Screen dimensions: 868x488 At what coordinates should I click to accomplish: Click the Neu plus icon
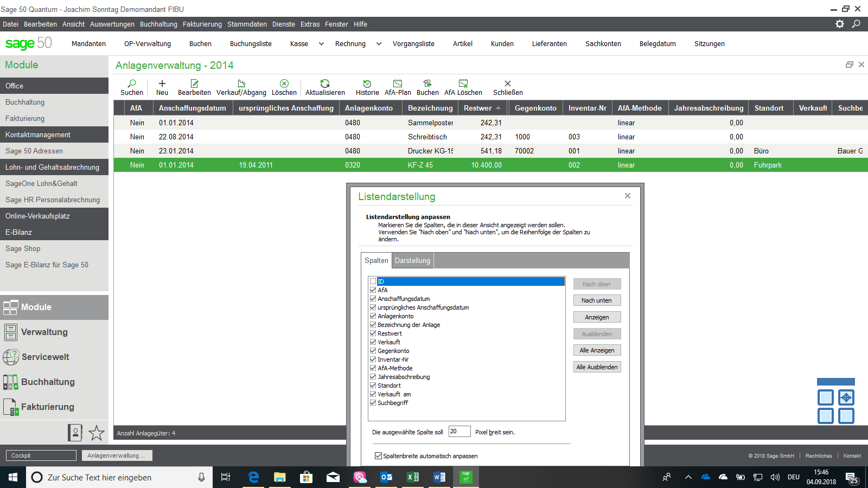pos(162,84)
